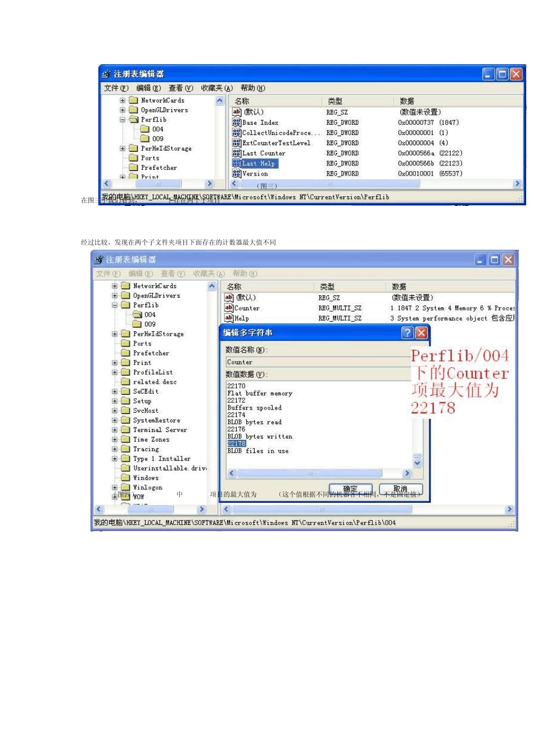Select Counter multi-string value icon
534x756 pixels.
click(x=229, y=308)
